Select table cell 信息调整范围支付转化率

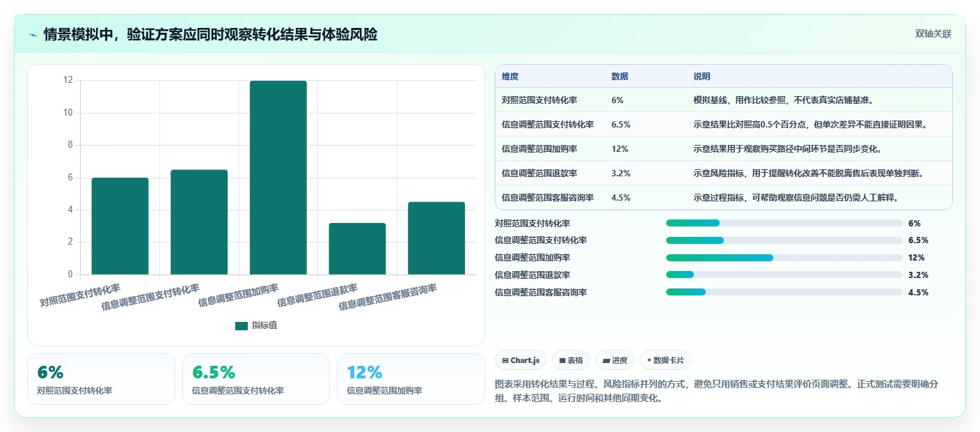pyautogui.click(x=548, y=124)
